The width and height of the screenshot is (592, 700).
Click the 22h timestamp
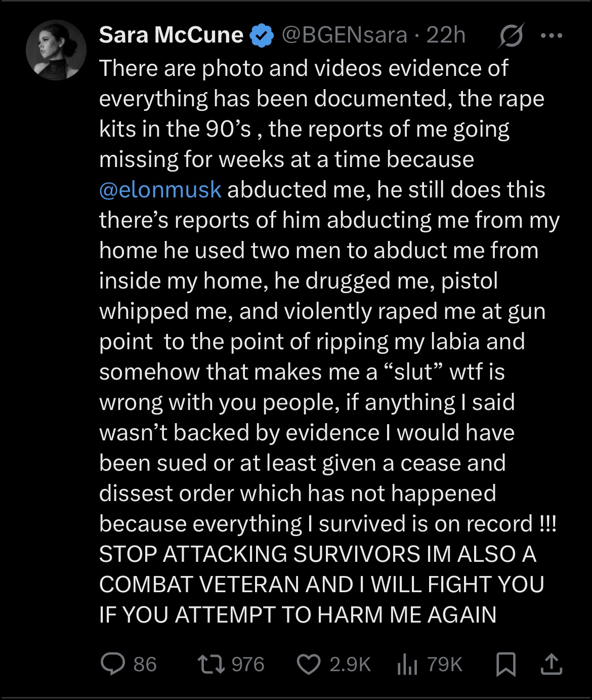(446, 35)
